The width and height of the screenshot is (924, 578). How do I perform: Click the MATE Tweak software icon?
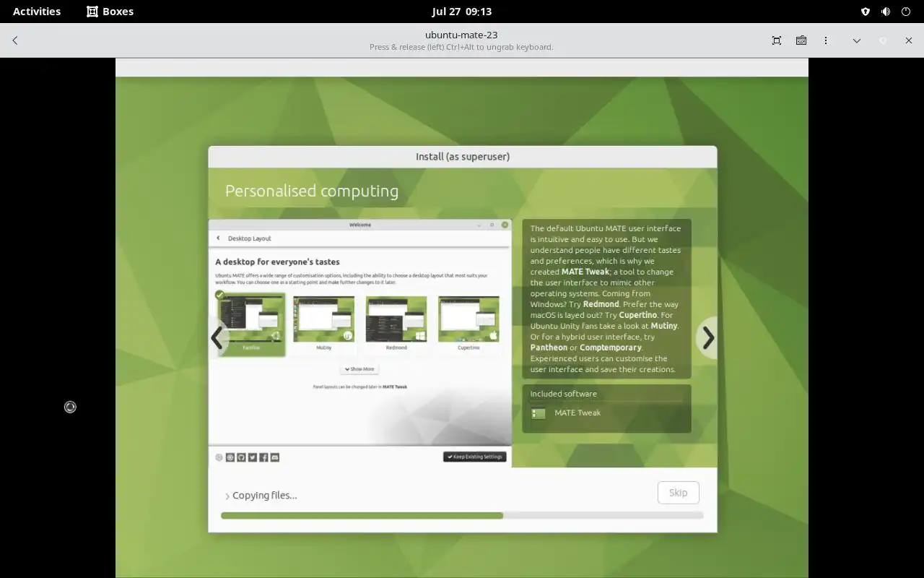[539, 414]
